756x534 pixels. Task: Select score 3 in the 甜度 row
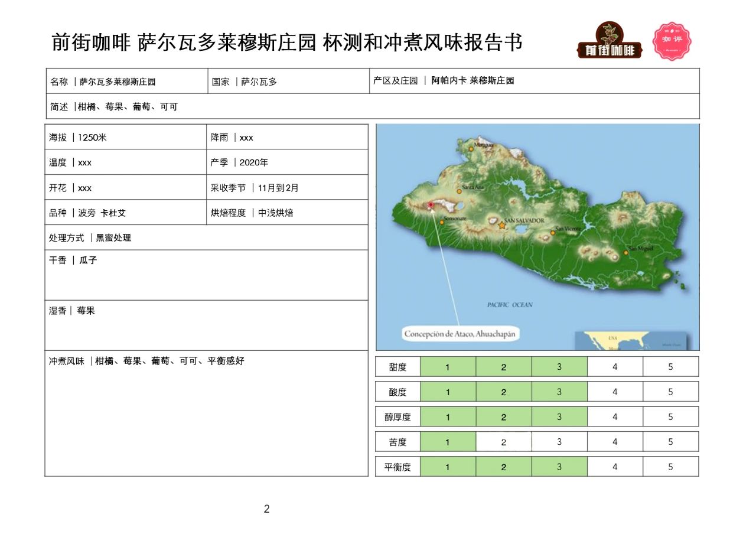559,367
